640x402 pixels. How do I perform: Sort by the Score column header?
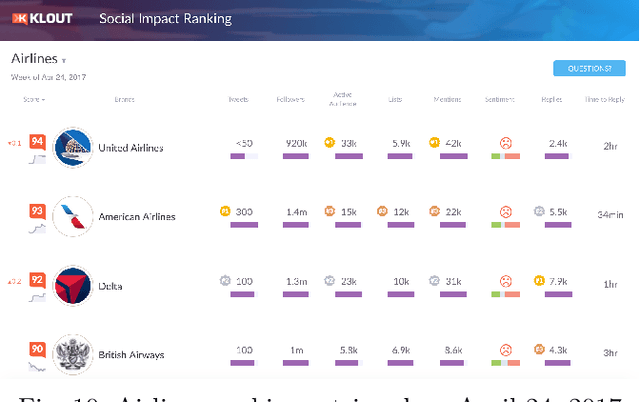35,100
